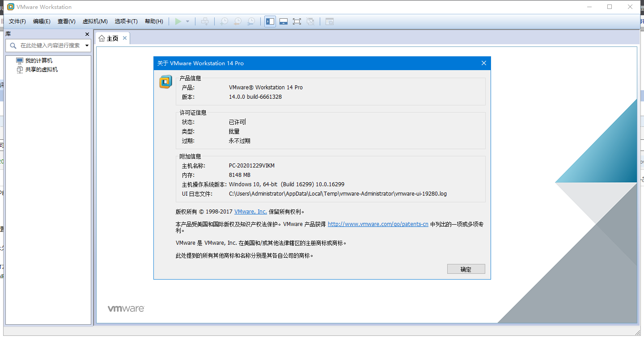Click the 确定 button
This screenshot has width=644, height=339.
[466, 269]
